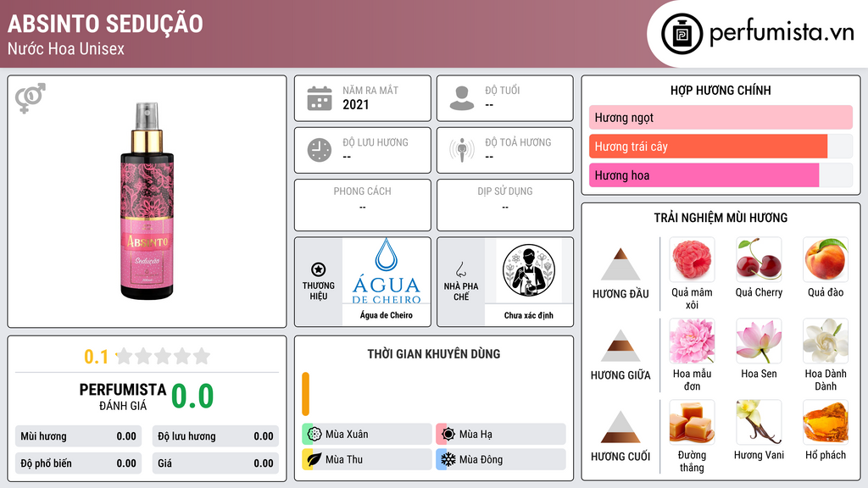Click the Mùa Thu season button
This screenshot has width=868, height=488.
[367, 459]
